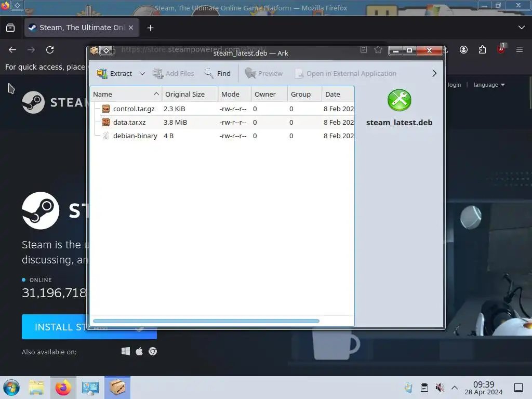Sort by the Name column header
532x399 pixels.
tap(126, 95)
